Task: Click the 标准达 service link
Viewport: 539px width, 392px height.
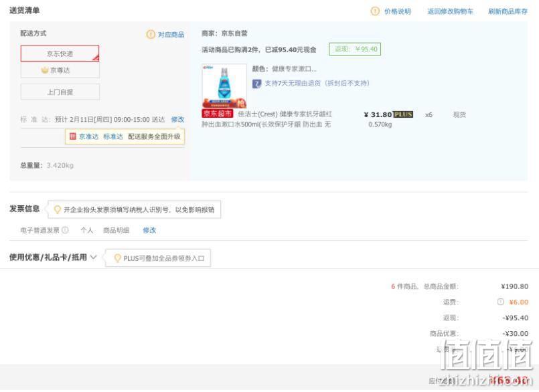Action: pyautogui.click(x=113, y=136)
